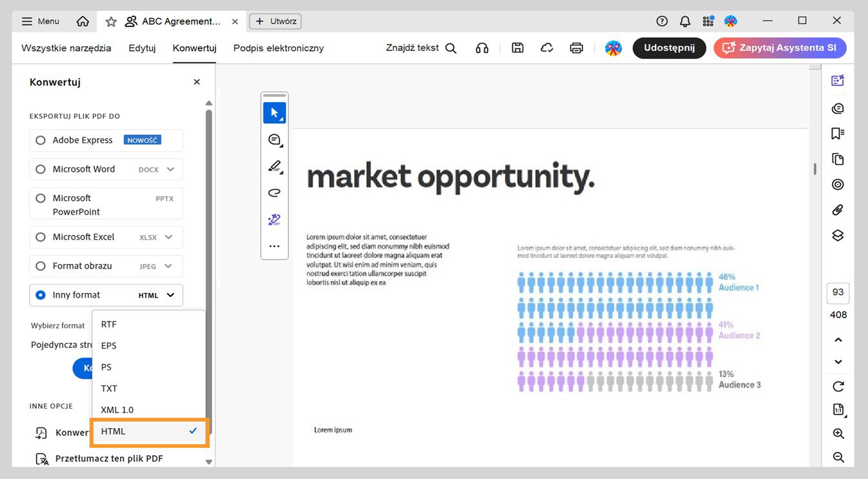Click the cloud upload icon

[547, 48]
